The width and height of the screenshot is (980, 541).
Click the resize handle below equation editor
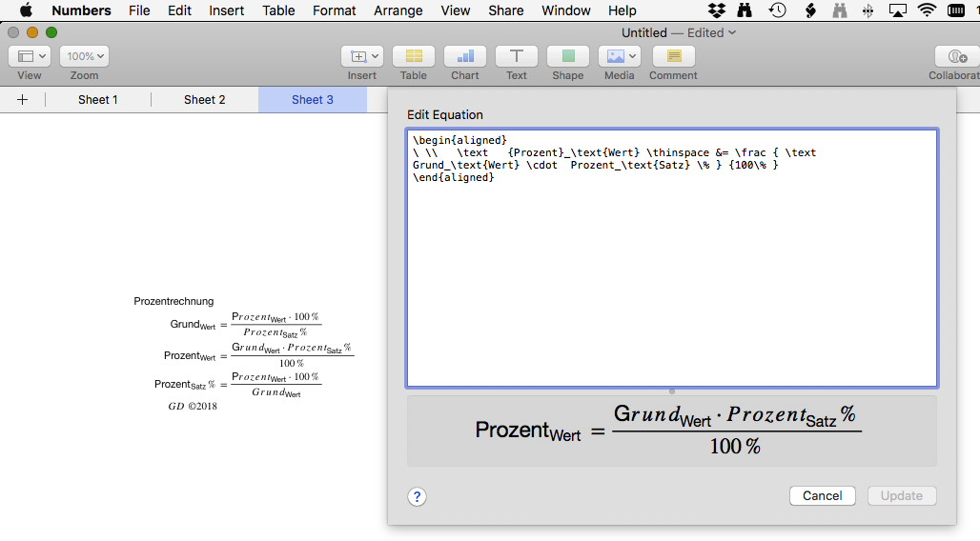click(x=672, y=391)
